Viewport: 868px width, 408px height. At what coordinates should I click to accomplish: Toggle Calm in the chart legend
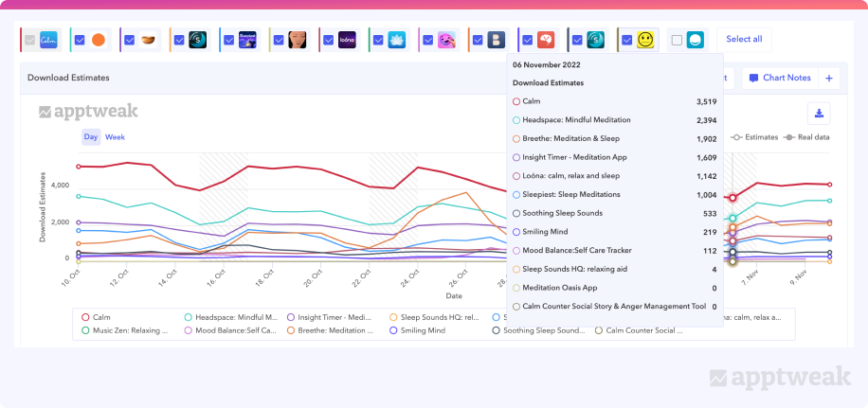(x=97, y=317)
